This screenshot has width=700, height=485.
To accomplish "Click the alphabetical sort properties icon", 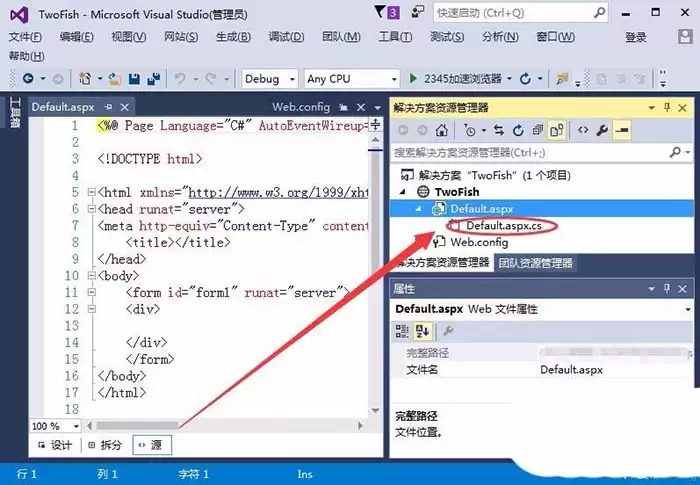I will point(422,331).
